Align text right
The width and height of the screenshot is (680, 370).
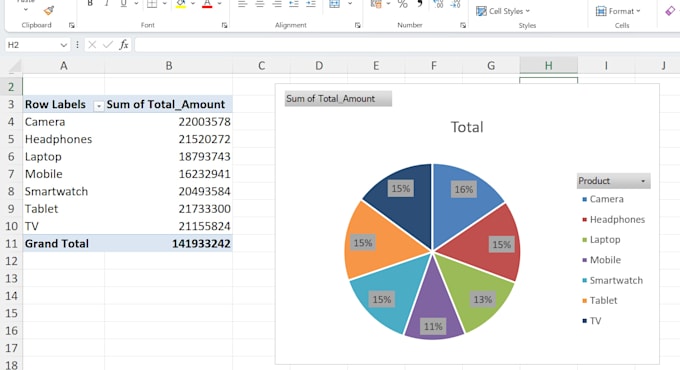click(277, 4)
